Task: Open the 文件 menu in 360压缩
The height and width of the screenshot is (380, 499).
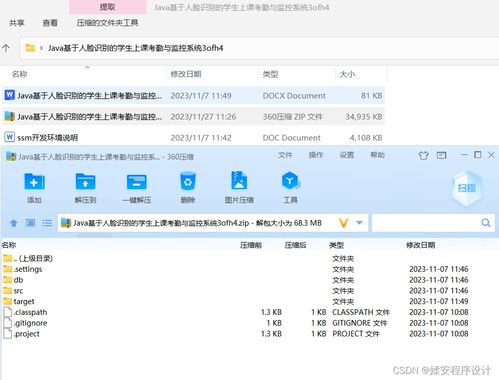Action: click(285, 155)
